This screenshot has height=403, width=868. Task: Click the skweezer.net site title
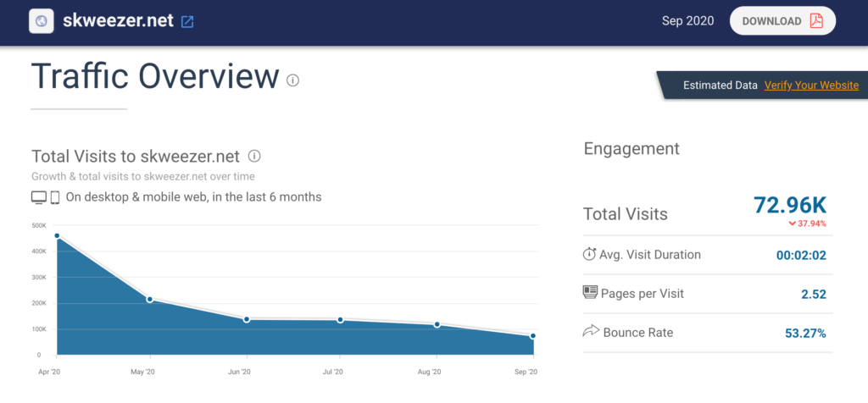click(x=119, y=21)
